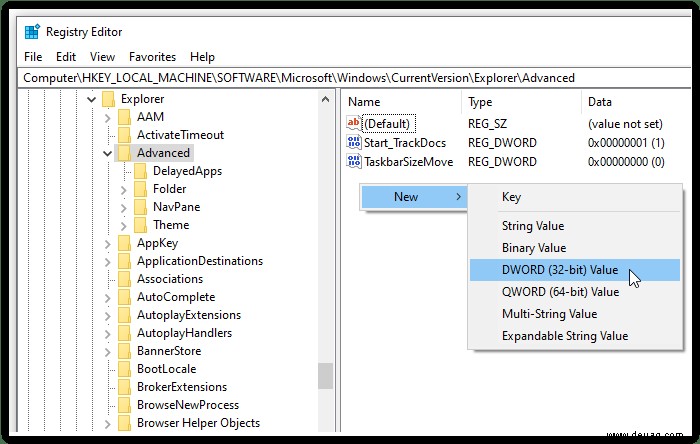Click the BootLocale folder icon
Screen dimensions: 700x444
coord(125,369)
